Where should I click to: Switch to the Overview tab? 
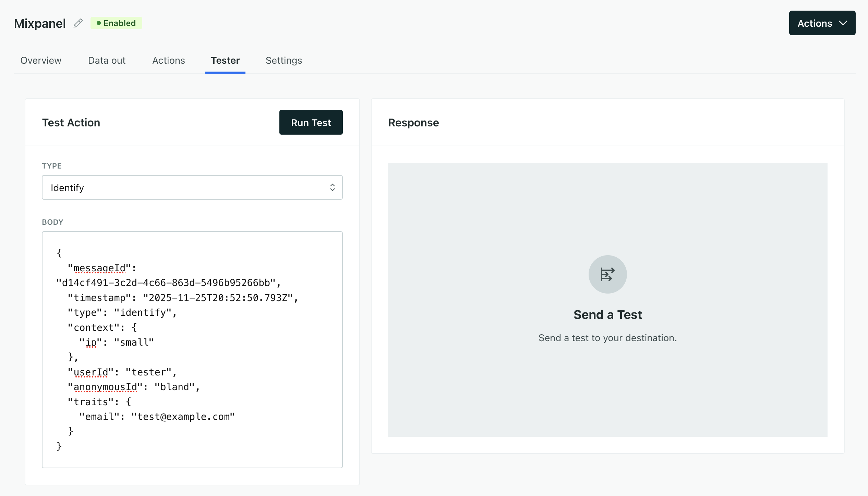pyautogui.click(x=40, y=60)
